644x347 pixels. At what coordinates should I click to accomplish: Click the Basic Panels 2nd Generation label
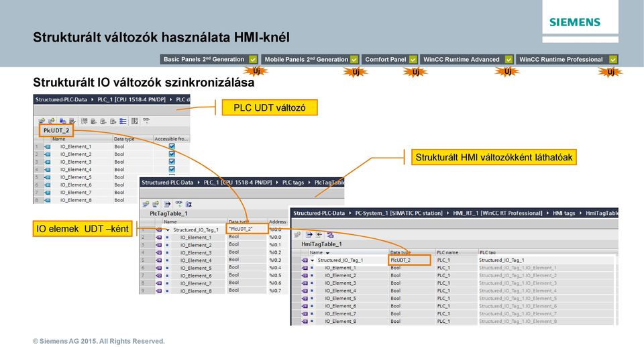204,59
